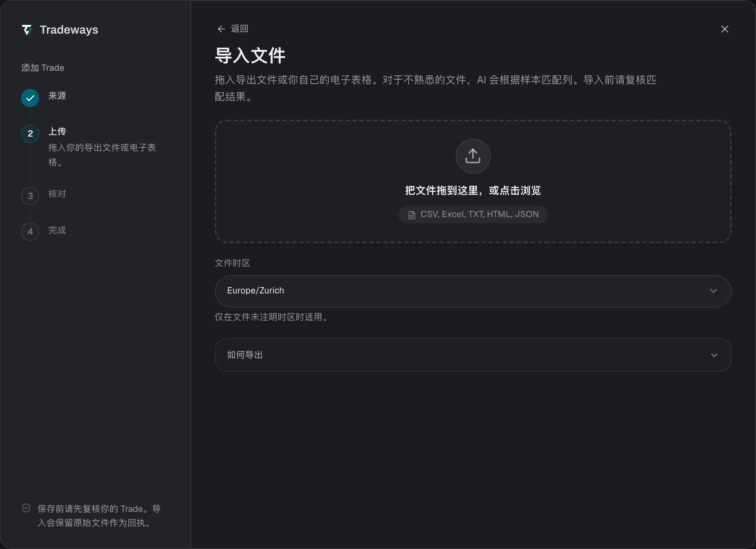This screenshot has width=756, height=549.
Task: Click the shield icon in the footer note
Action: [26, 508]
